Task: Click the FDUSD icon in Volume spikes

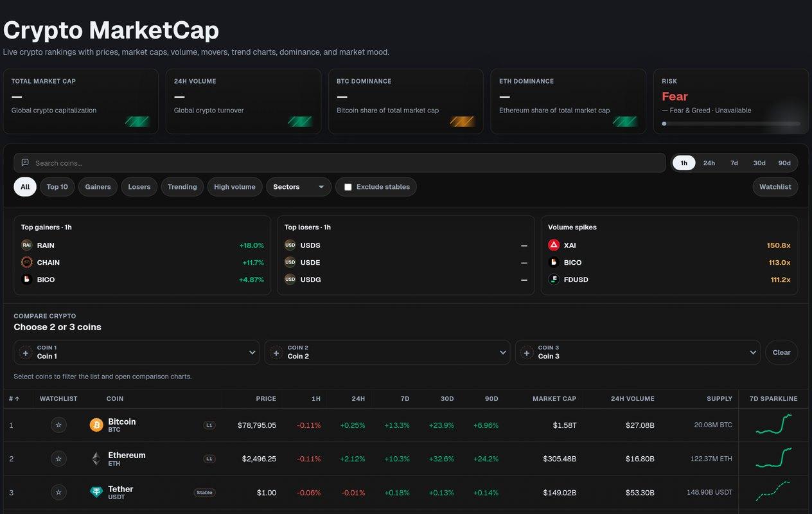Action: tap(554, 279)
